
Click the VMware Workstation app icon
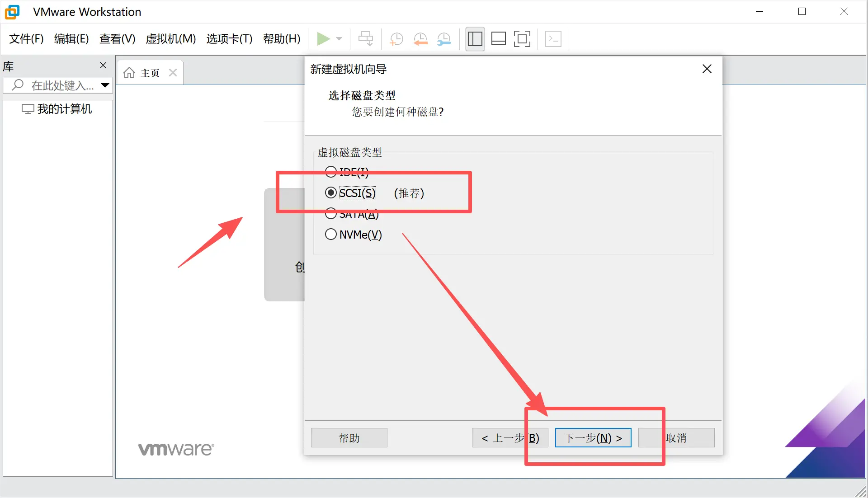12,12
